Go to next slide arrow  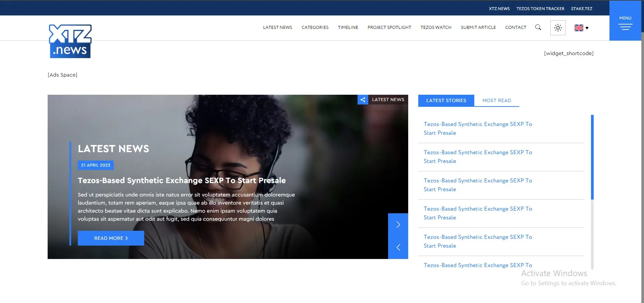(398, 225)
